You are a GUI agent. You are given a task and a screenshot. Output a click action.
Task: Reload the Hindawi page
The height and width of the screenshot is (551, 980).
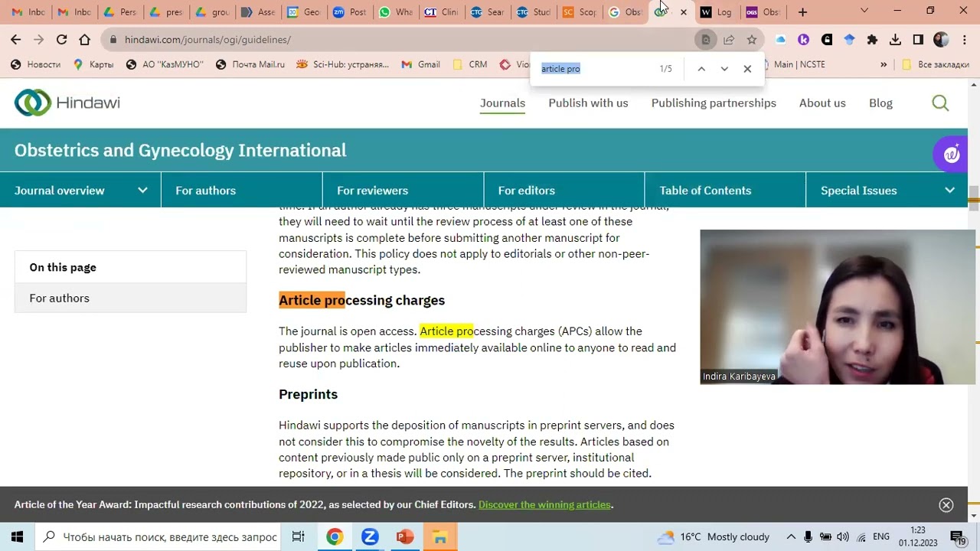[61, 40]
